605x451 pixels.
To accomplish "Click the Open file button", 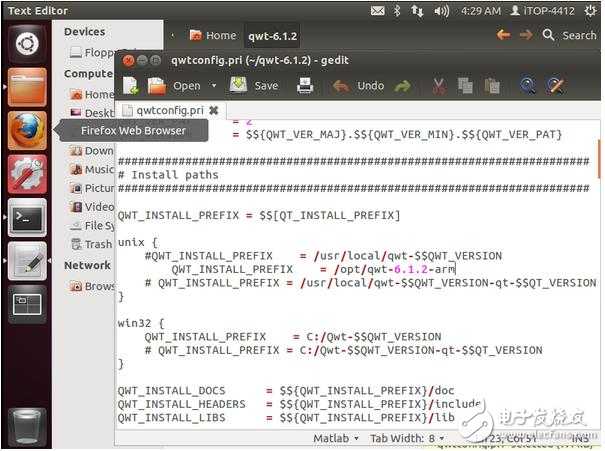I will 175,86.
